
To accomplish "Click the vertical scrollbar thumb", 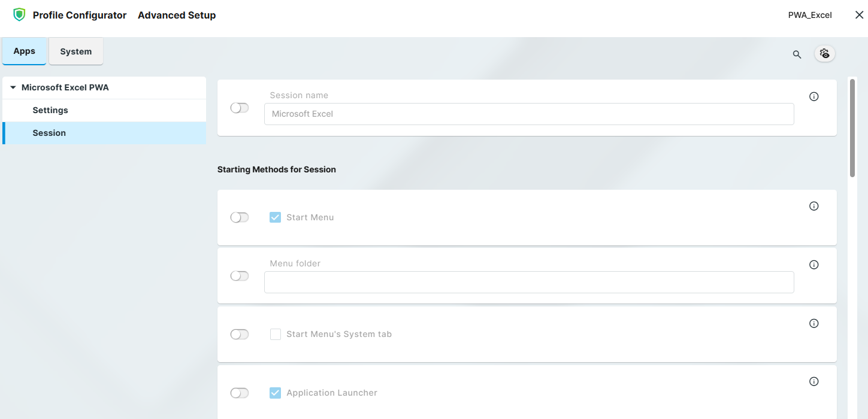I will [852, 128].
